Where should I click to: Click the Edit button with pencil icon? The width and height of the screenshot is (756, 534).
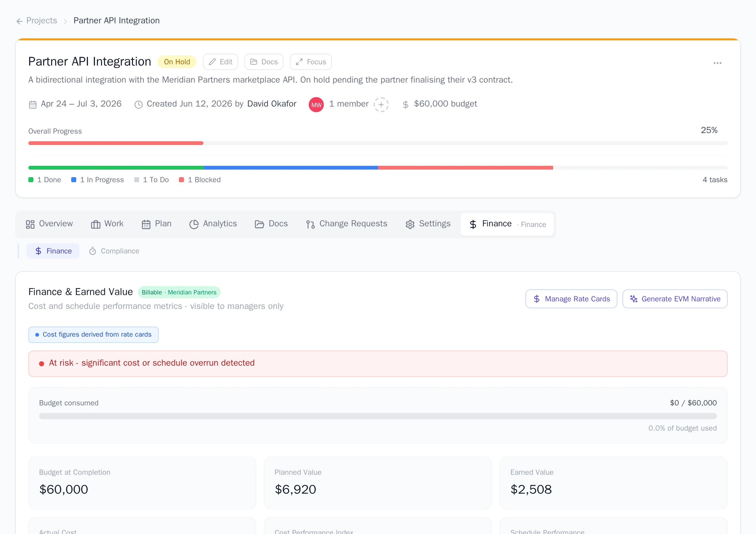point(220,62)
